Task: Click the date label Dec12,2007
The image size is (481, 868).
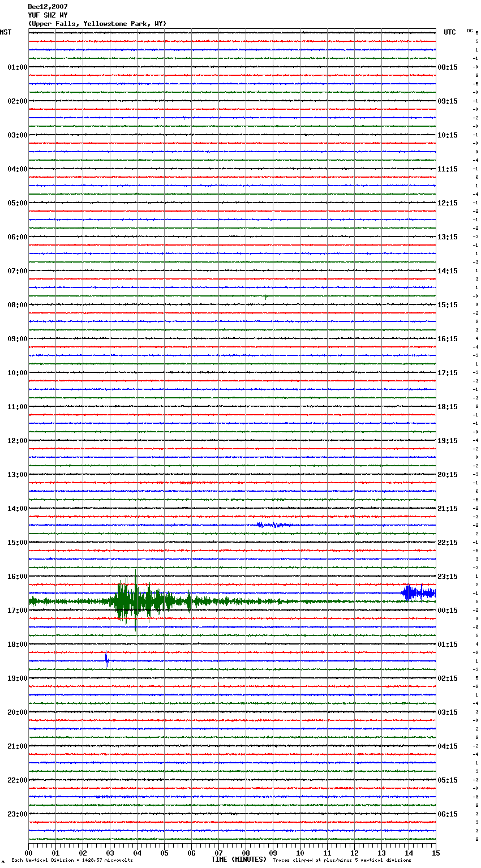Action: pyautogui.click(x=48, y=7)
